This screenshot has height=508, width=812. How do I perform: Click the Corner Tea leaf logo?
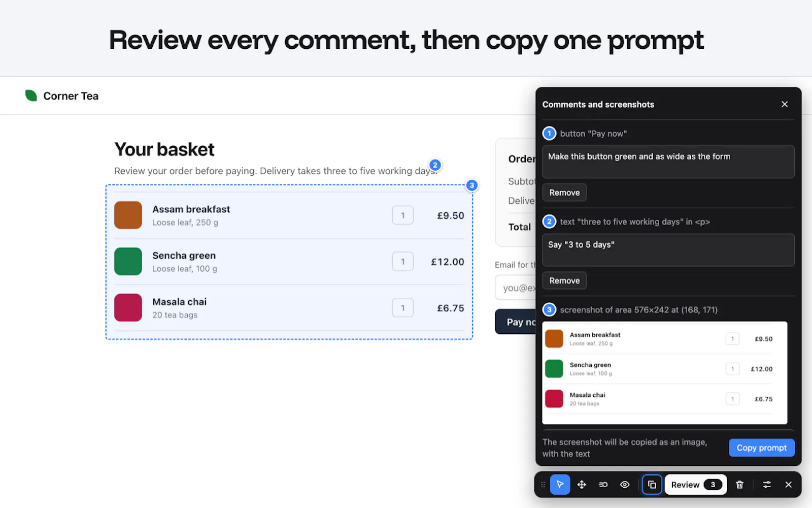pos(31,96)
